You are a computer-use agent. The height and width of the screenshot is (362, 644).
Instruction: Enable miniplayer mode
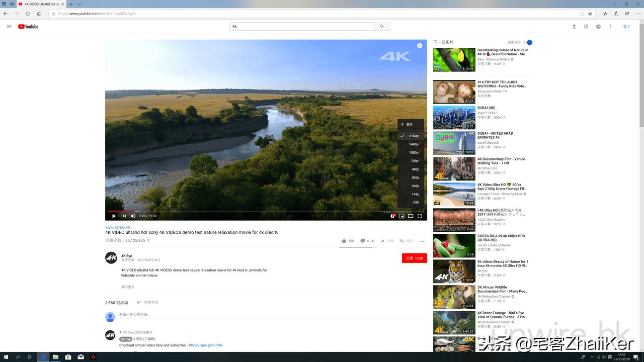pyautogui.click(x=401, y=216)
